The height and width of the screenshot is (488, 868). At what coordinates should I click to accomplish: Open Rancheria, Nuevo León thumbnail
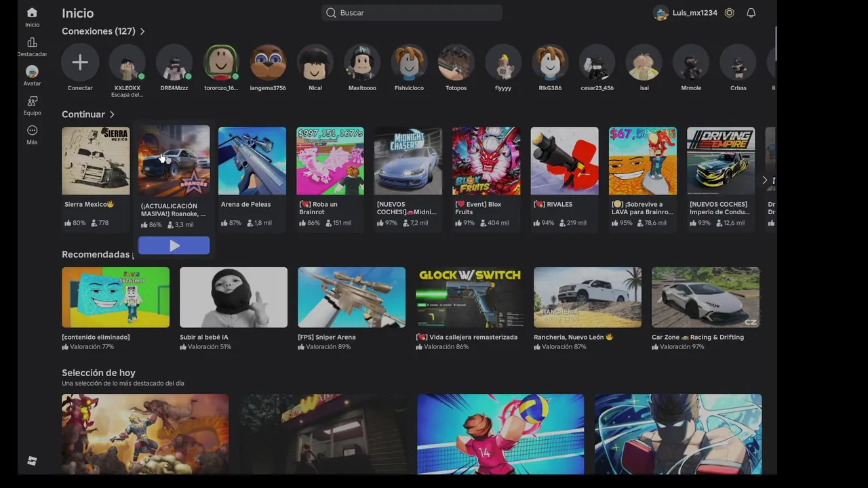point(587,298)
